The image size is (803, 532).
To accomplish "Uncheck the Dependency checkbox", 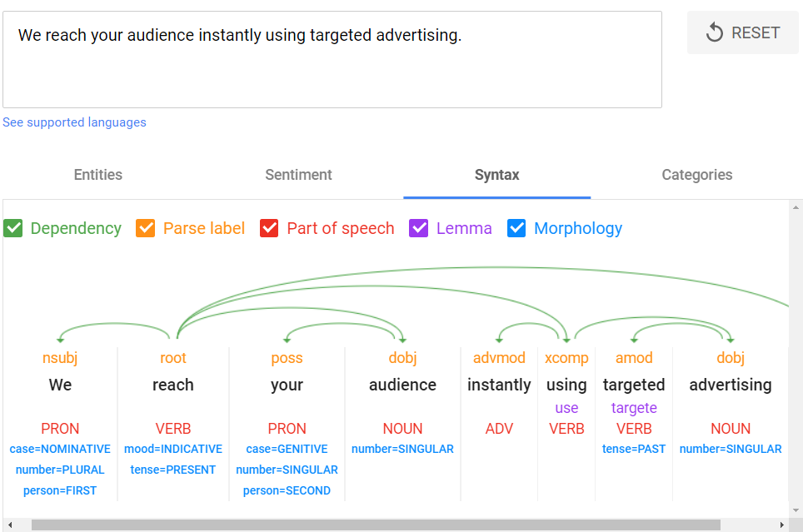I will click(13, 228).
